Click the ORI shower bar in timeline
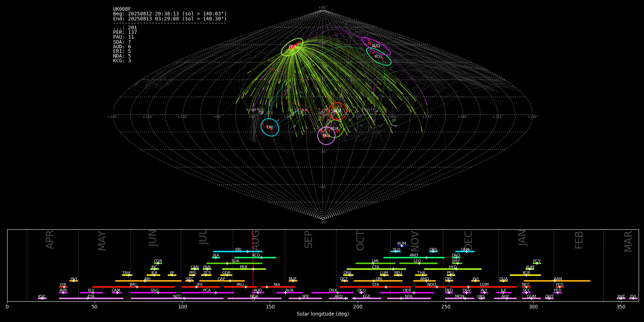Viewport: 644px width, 322px height. point(378,281)
